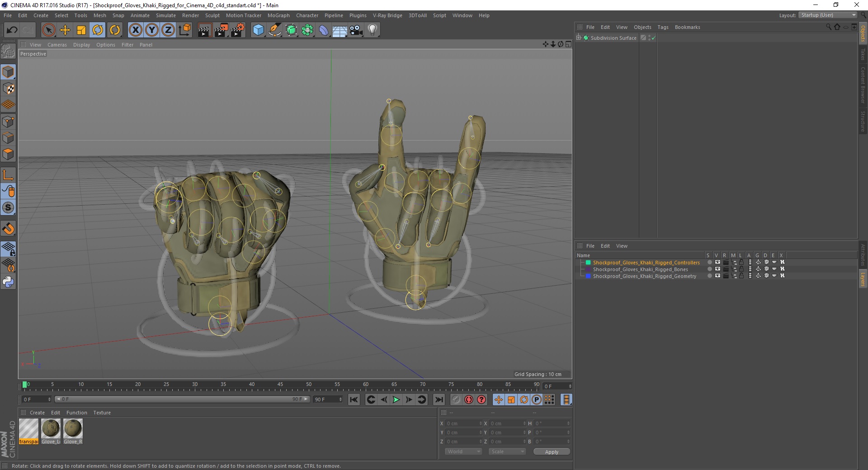This screenshot has width=868, height=470.
Task: Toggle render clapper for Geometry layer
Action: click(726, 276)
